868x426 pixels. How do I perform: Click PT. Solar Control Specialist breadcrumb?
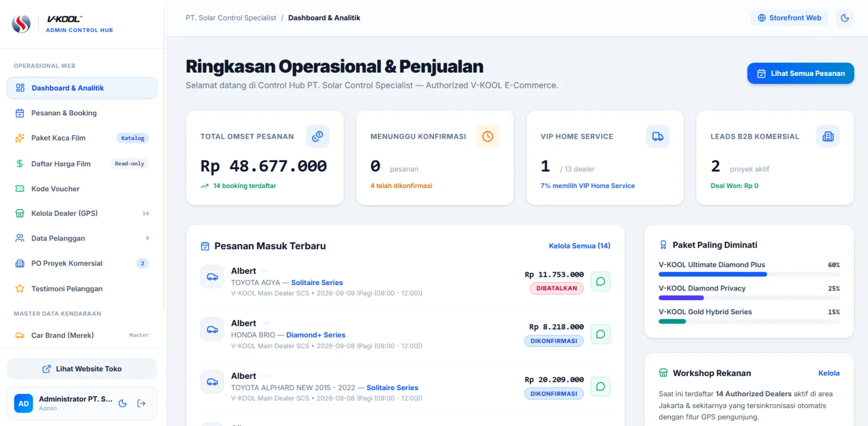231,18
